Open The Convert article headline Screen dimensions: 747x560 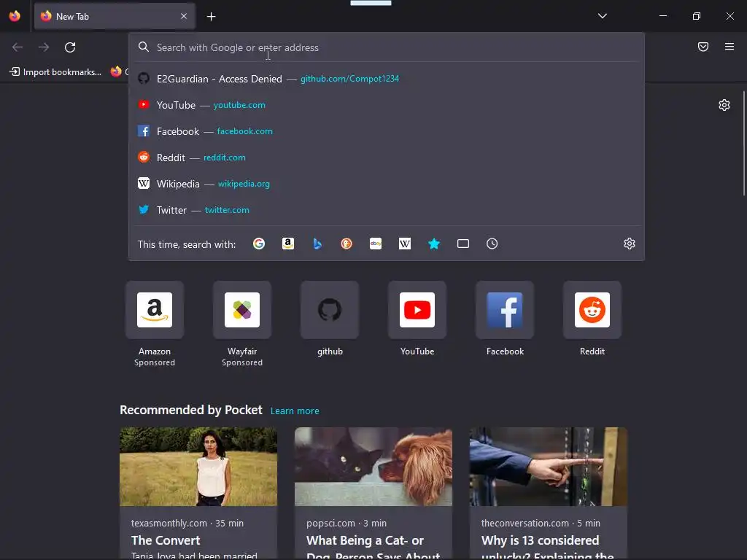(x=166, y=540)
